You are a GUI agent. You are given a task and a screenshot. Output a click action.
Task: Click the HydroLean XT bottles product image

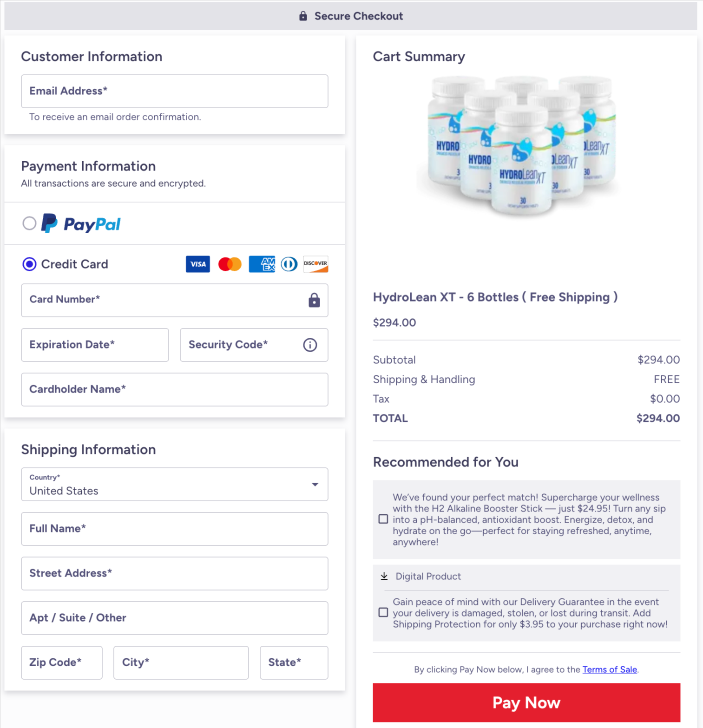pyautogui.click(x=522, y=145)
